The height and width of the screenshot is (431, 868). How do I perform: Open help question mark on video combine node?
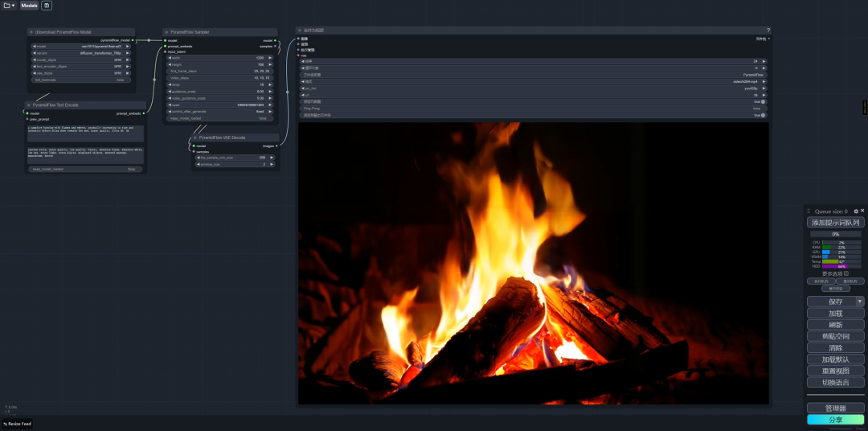(x=768, y=31)
